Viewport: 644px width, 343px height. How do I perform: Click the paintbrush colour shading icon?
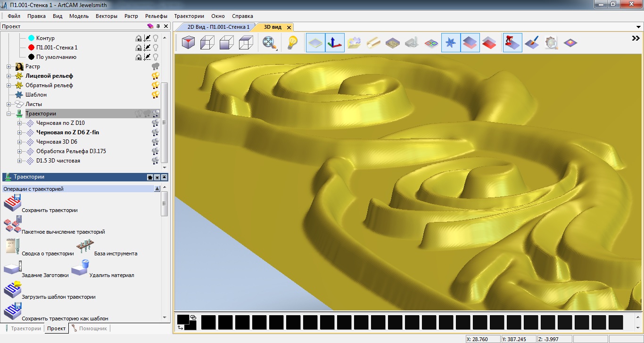(532, 43)
